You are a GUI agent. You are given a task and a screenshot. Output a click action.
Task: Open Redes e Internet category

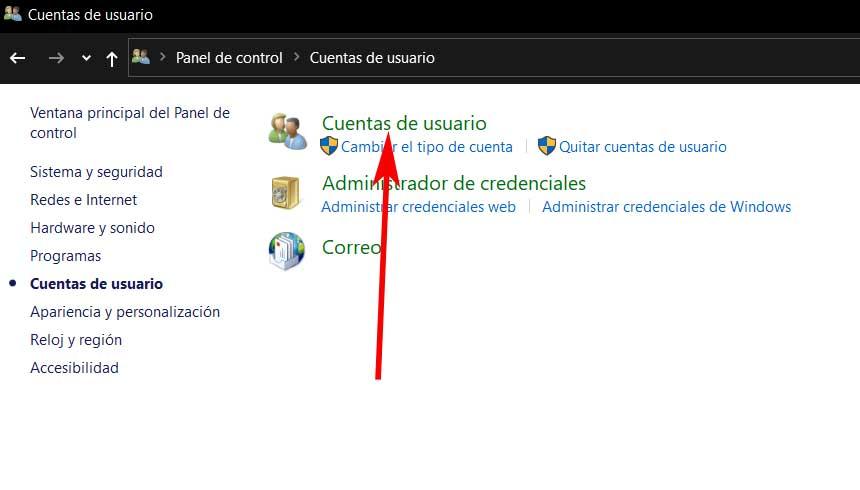coord(83,200)
